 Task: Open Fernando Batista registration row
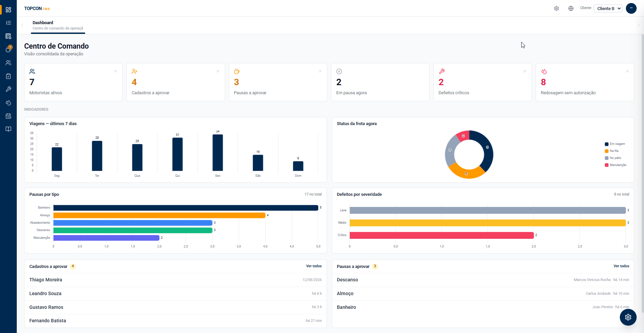(x=175, y=321)
